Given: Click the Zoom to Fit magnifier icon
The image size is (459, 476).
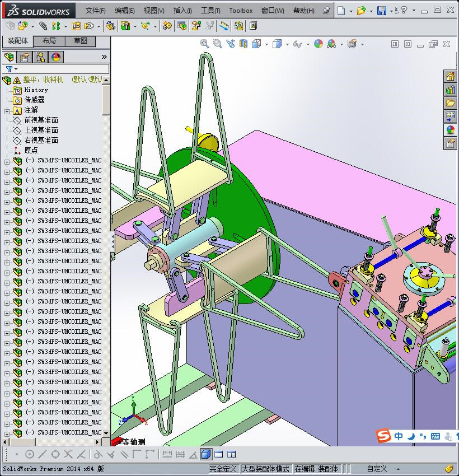Looking at the screenshot, I should [x=205, y=44].
